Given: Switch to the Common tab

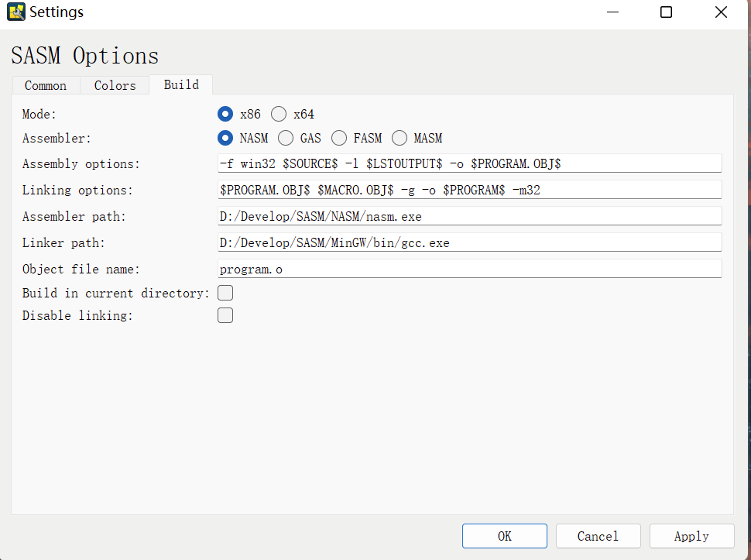Looking at the screenshot, I should click(46, 85).
